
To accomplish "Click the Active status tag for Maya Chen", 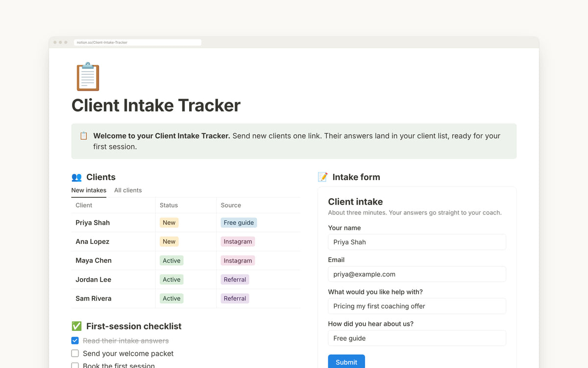I will (x=171, y=261).
